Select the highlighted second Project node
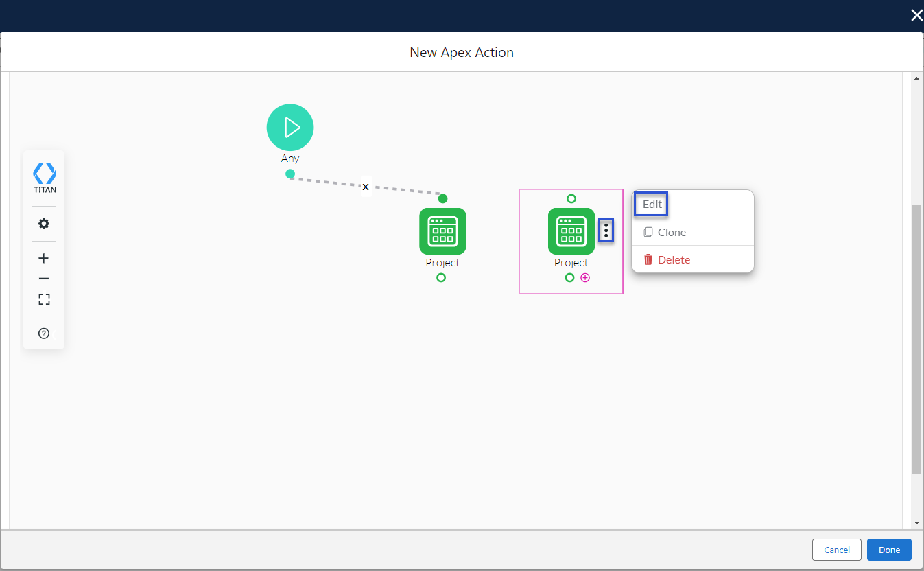 [571, 231]
